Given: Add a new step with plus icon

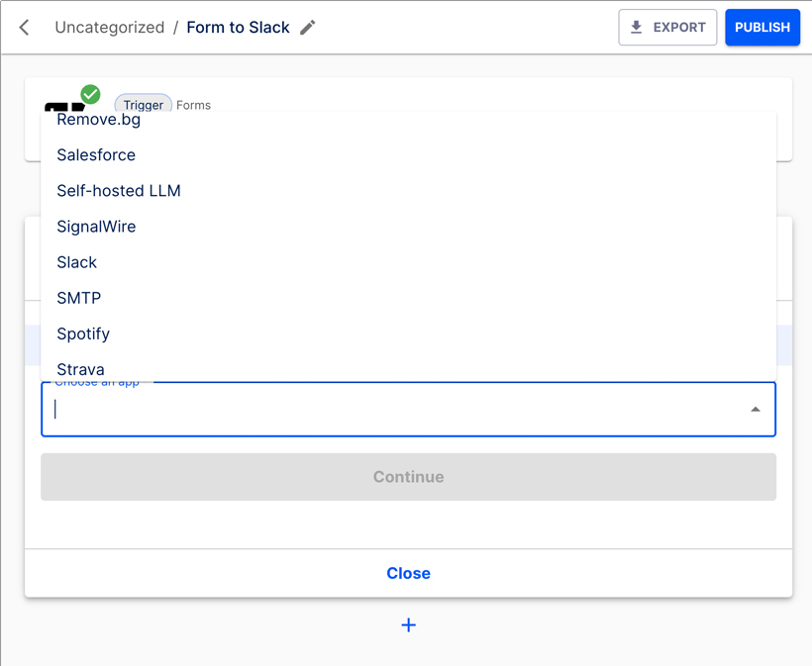Looking at the screenshot, I should point(408,625).
